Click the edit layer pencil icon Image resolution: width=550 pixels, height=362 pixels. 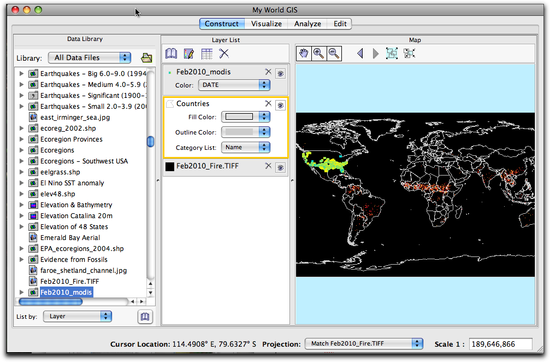pyautogui.click(x=189, y=54)
